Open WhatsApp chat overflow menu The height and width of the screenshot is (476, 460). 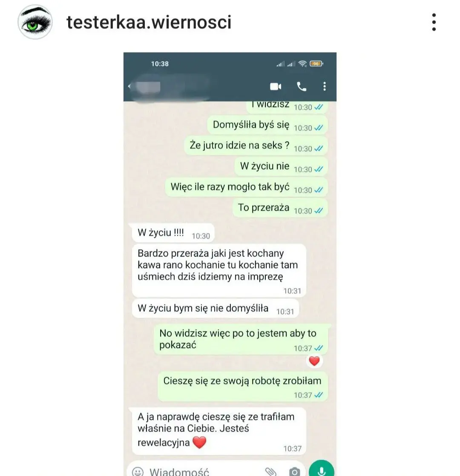[x=325, y=86]
